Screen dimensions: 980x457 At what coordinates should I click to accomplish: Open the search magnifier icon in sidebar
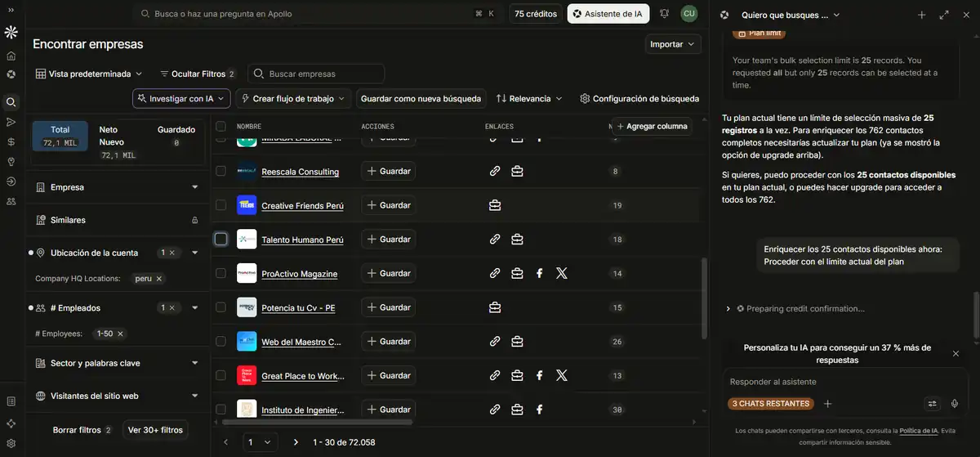[x=11, y=102]
